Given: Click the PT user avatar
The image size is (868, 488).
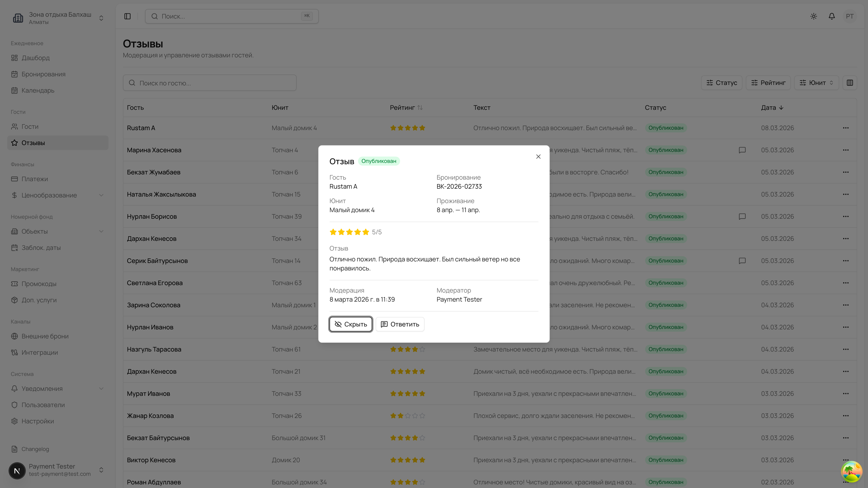Looking at the screenshot, I should coord(849,16).
